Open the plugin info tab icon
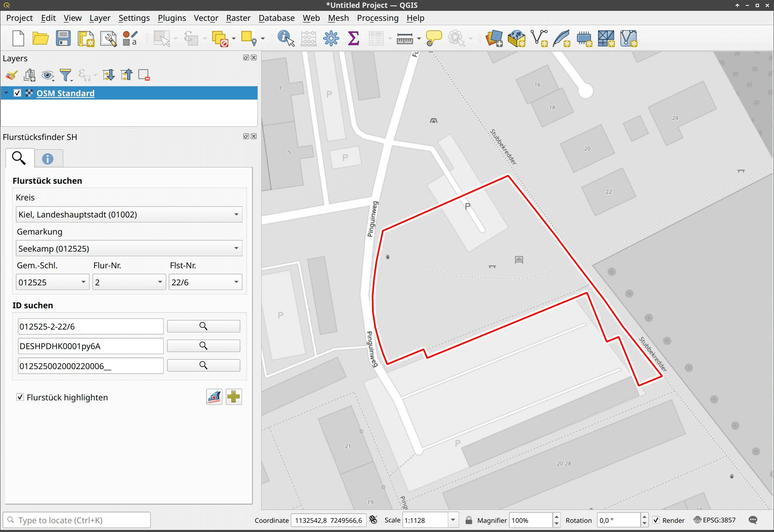 tap(47, 159)
